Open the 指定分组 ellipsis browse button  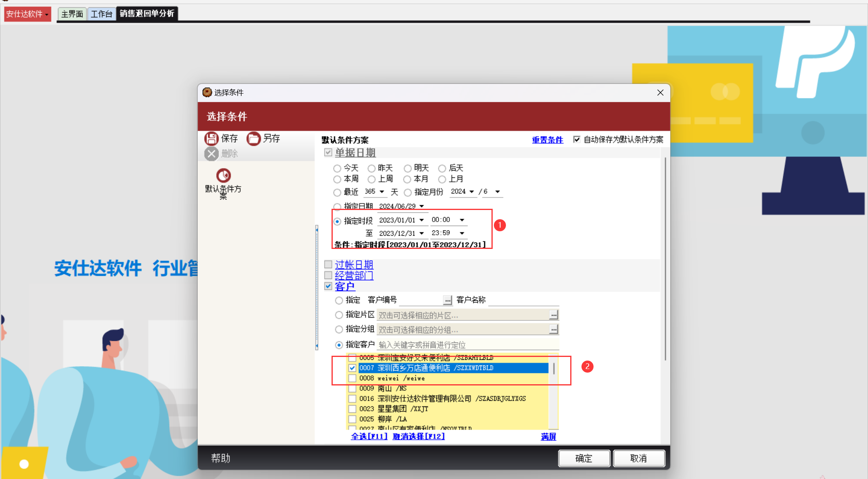(x=554, y=330)
